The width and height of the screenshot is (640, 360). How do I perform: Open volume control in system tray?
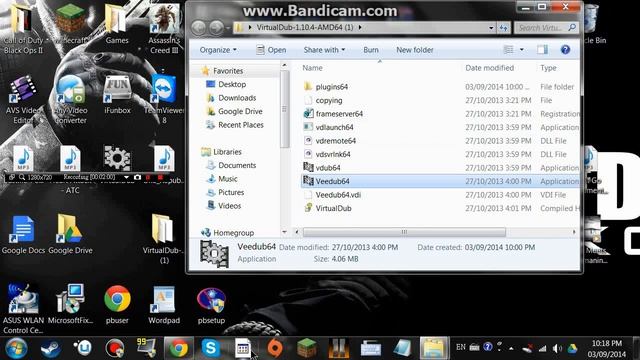point(556,348)
